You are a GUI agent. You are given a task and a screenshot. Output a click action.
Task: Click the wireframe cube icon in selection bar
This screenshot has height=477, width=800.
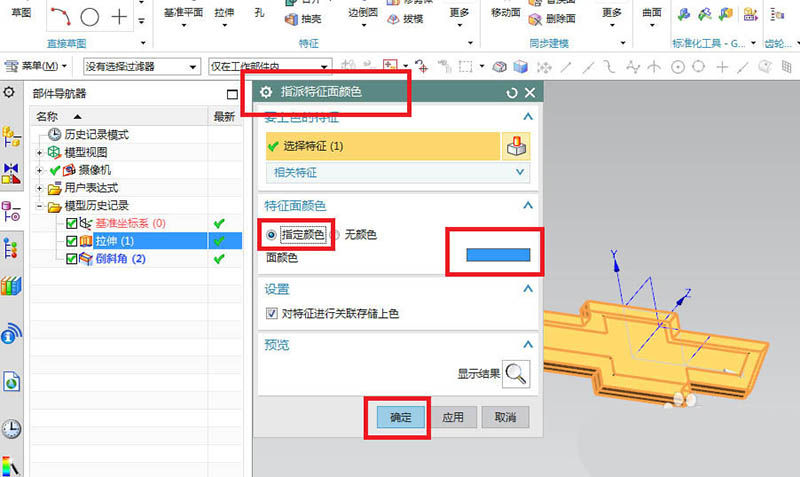click(499, 66)
